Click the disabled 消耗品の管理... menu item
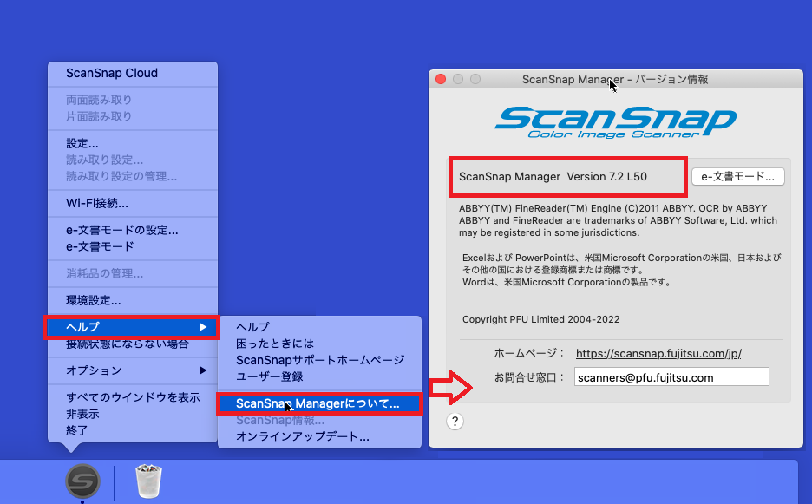This screenshot has width=812, height=504. tap(133, 273)
